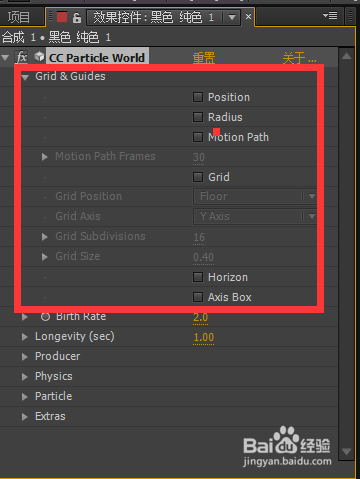
Task: Enable the Position checkbox
Action: point(198,97)
